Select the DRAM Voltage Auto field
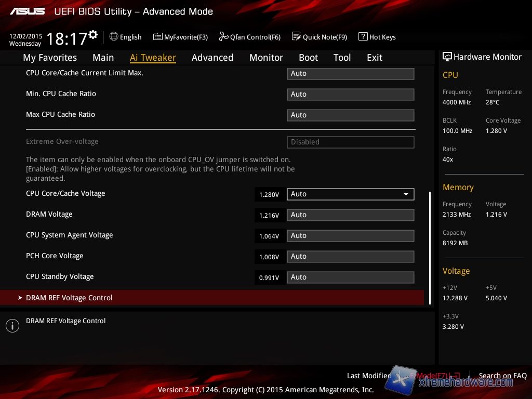532x399 pixels. (350, 215)
